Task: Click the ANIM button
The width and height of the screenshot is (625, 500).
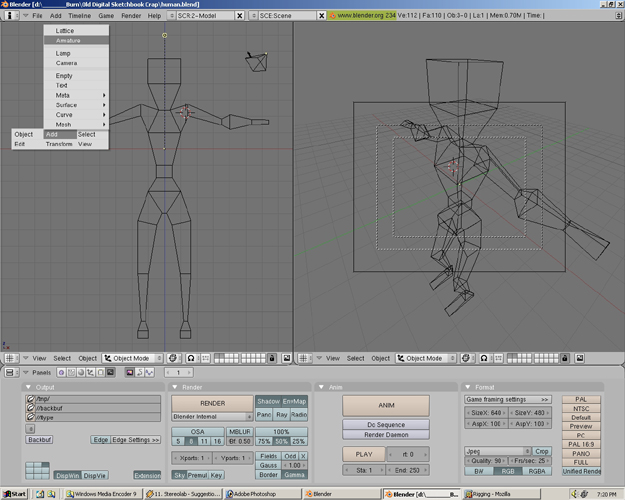Action: click(386, 405)
